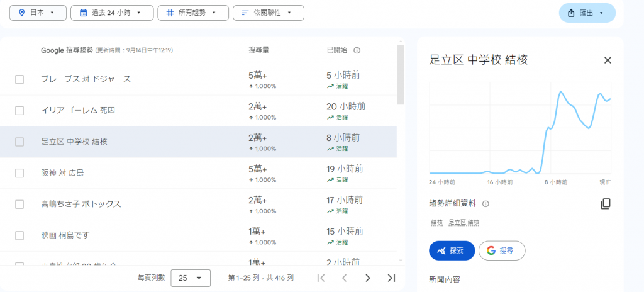Click the 活躍 status for 阪神 対 広島
This screenshot has height=292, width=644.
coord(338,180)
